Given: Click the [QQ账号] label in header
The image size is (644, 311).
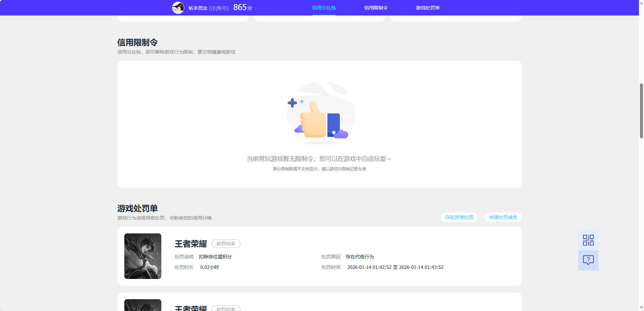Looking at the screenshot, I should pos(219,8).
